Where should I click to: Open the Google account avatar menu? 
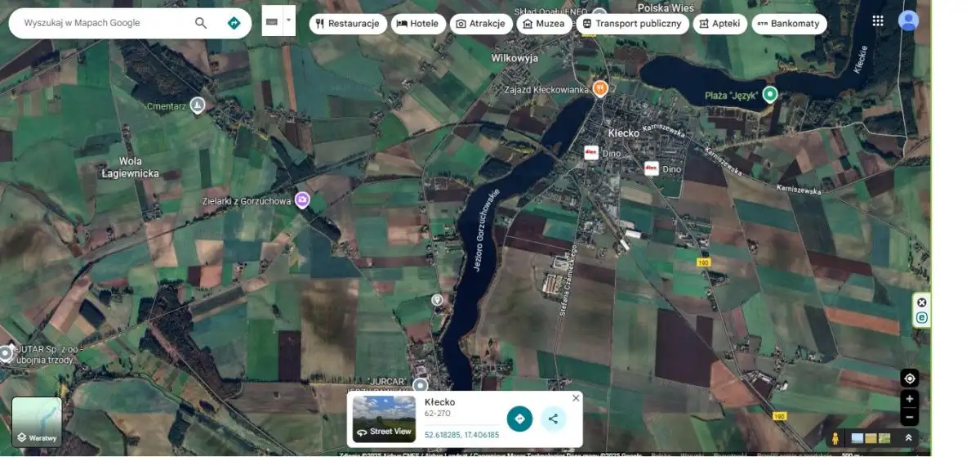pyautogui.click(x=908, y=21)
